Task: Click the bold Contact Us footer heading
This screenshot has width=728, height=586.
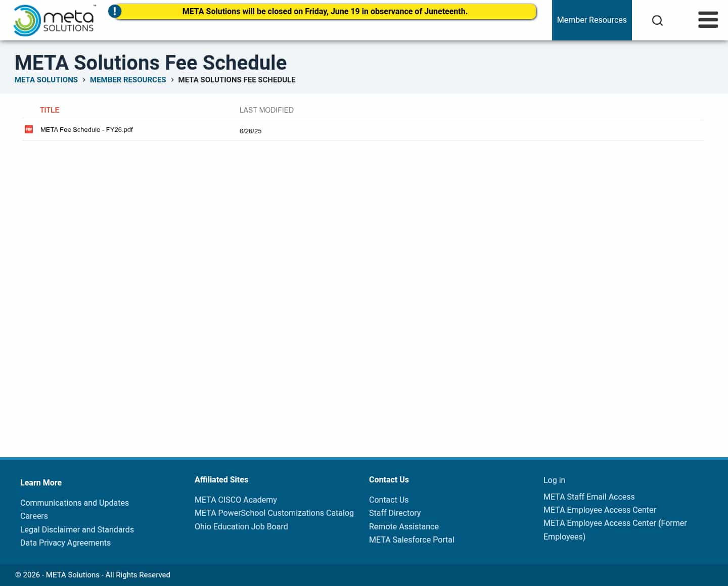Action: pyautogui.click(x=389, y=480)
